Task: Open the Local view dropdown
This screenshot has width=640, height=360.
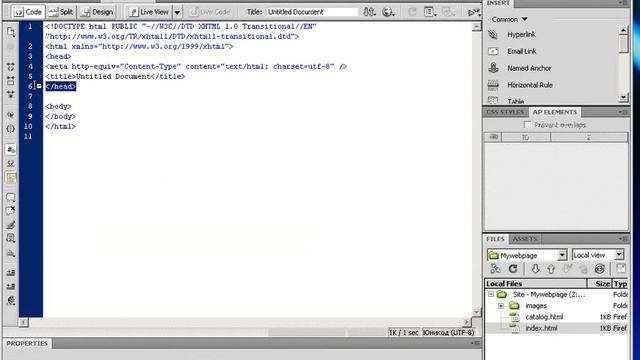Action: pos(598,255)
